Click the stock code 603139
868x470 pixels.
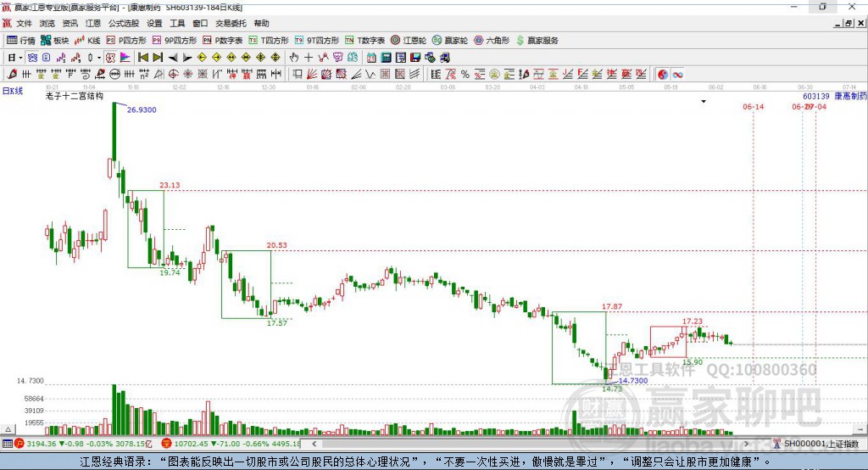pos(816,96)
